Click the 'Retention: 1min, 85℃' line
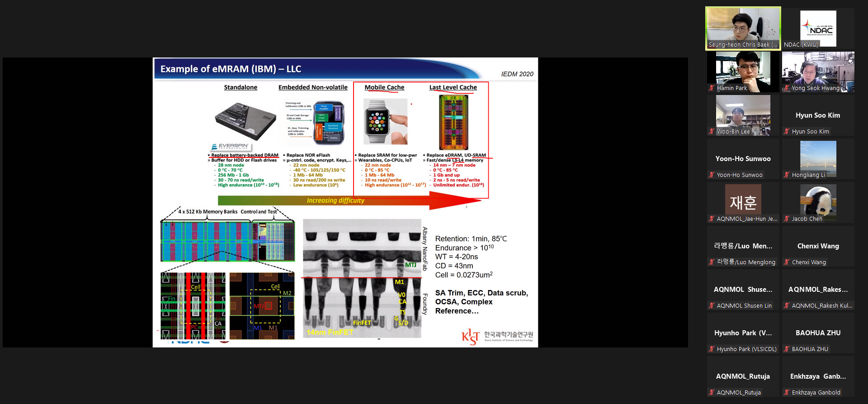 (471, 239)
